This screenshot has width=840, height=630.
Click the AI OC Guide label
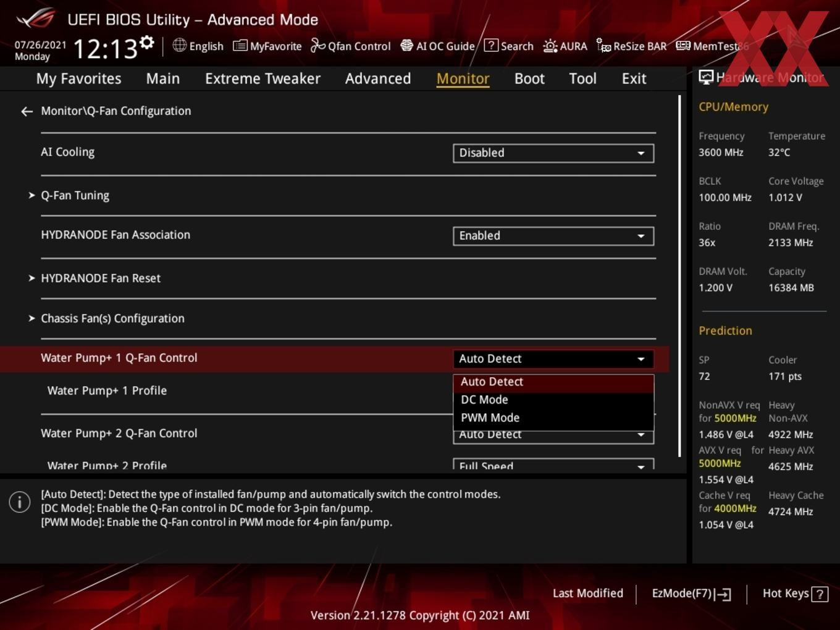pyautogui.click(x=445, y=46)
